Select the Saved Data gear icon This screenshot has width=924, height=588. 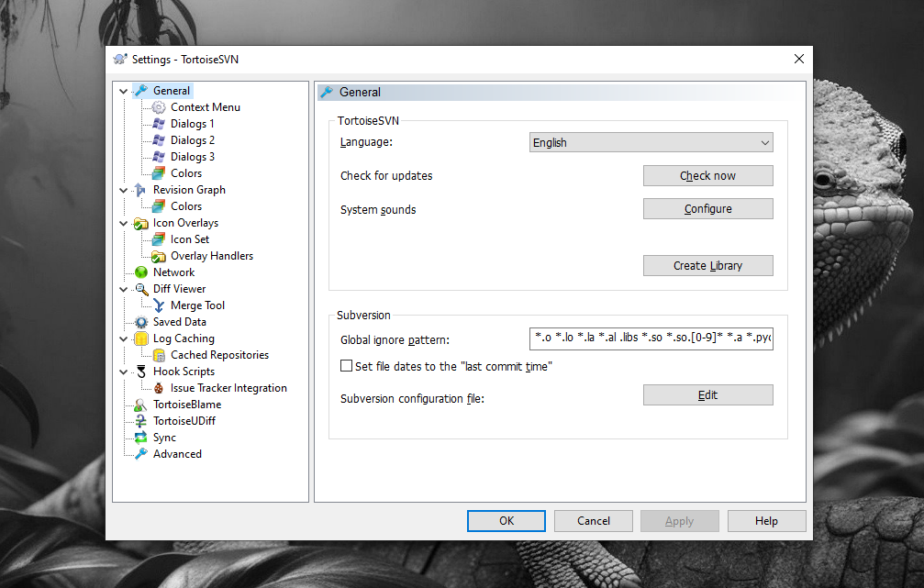[140, 322]
